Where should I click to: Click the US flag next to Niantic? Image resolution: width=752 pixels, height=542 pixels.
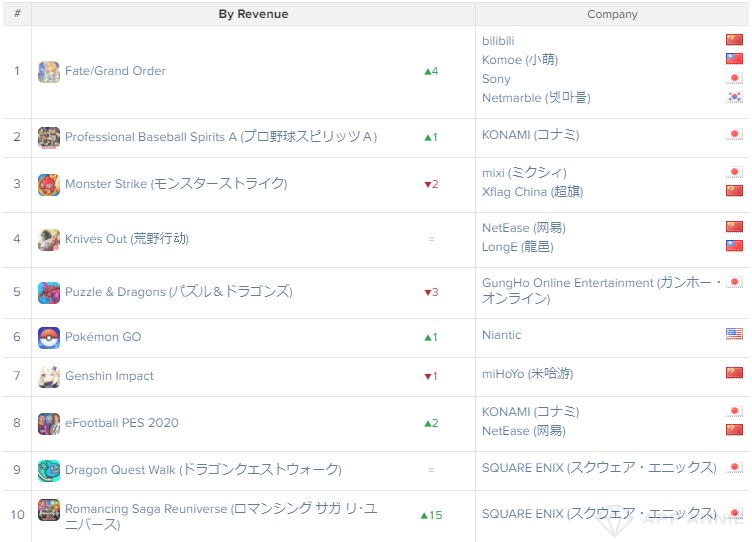coord(734,333)
